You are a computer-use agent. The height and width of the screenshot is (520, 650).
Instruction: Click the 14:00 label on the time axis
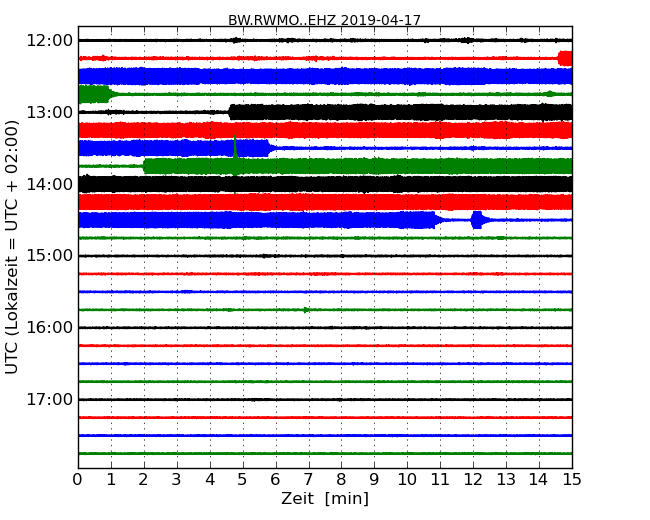click(x=49, y=184)
